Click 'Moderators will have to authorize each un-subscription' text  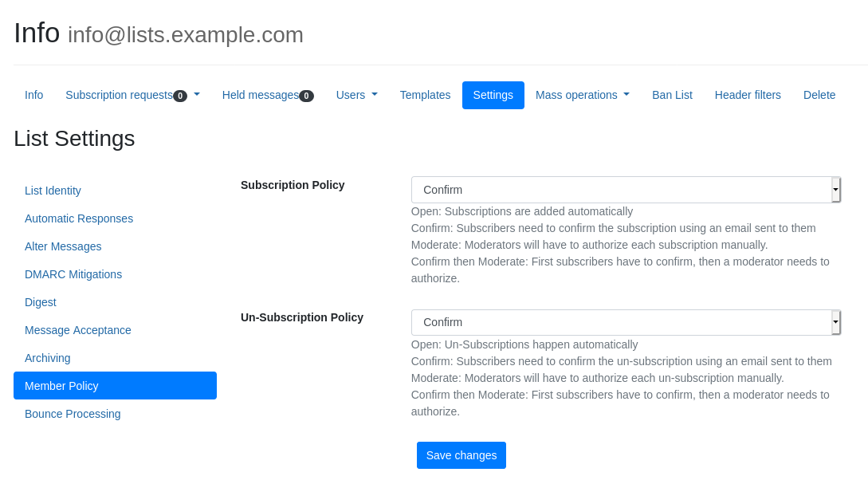597,378
